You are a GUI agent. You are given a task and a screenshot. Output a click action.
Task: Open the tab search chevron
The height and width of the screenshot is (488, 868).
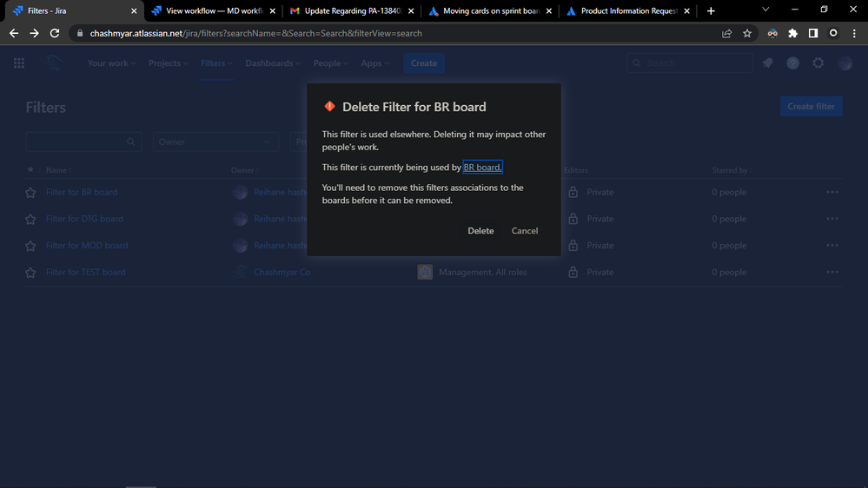765,10
